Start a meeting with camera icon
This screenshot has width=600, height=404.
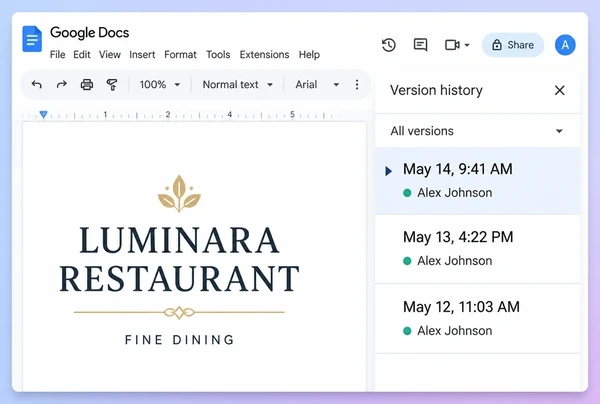click(x=452, y=45)
